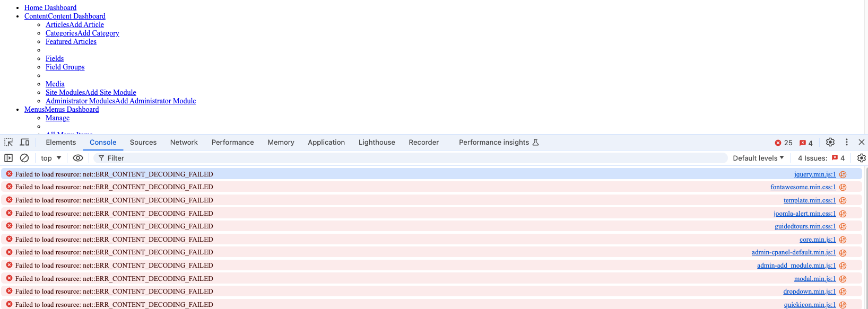Image resolution: width=868 pixels, height=309 pixels.
Task: Click the issues badge showing 4 in tab bar
Action: click(806, 143)
